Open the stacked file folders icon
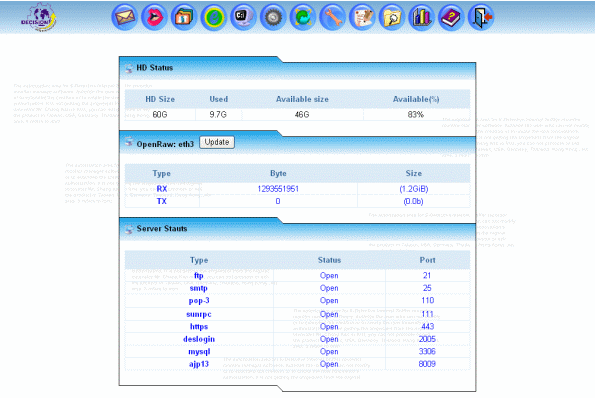This screenshot has height=398, width=595. [184, 17]
